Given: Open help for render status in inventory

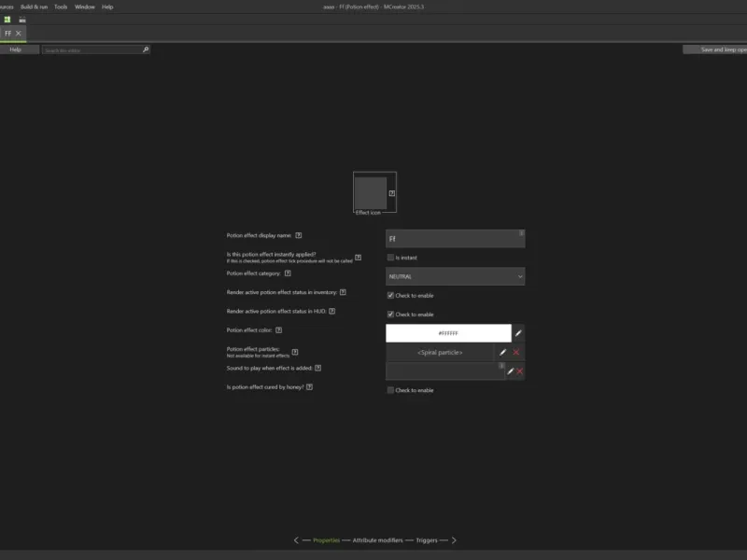Looking at the screenshot, I should coord(343,292).
